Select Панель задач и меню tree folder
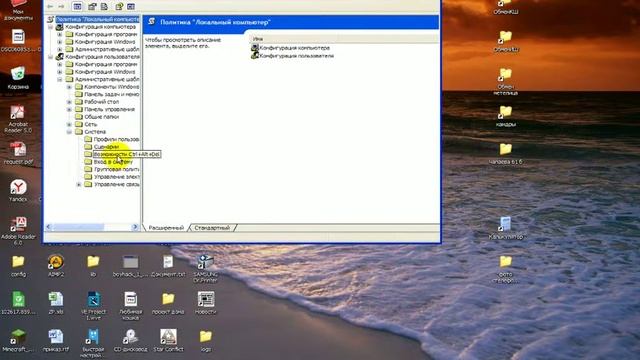The width and height of the screenshot is (640, 360). (x=111, y=94)
